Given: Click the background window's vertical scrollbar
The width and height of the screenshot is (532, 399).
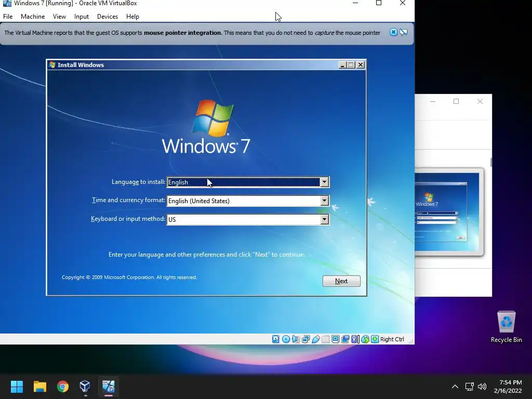Looking at the screenshot, I should [490, 162].
